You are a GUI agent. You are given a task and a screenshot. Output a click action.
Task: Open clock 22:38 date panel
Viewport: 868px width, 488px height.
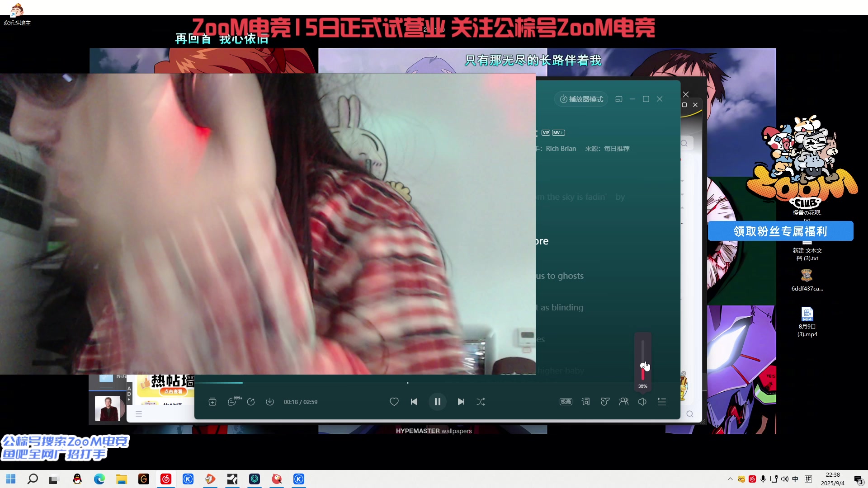(x=833, y=479)
